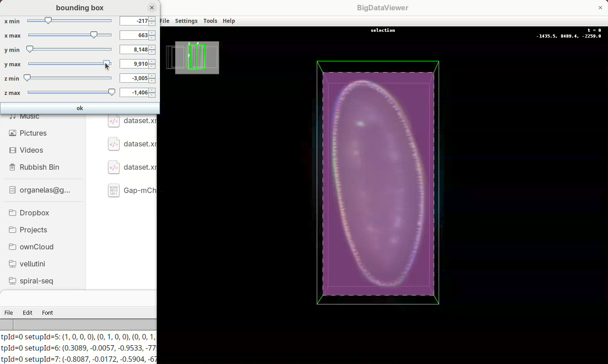Increase x min value with up arrow
The height and width of the screenshot is (364, 608).
[152, 19]
